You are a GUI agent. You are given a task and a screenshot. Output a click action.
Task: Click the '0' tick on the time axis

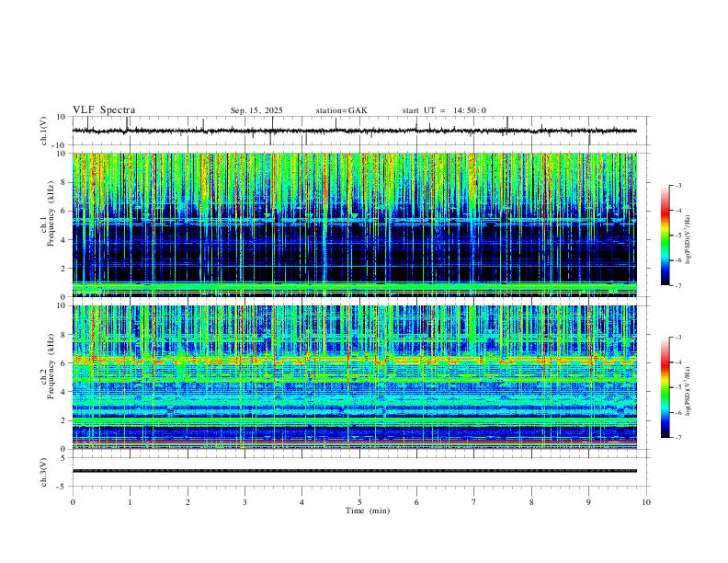pyautogui.click(x=73, y=502)
